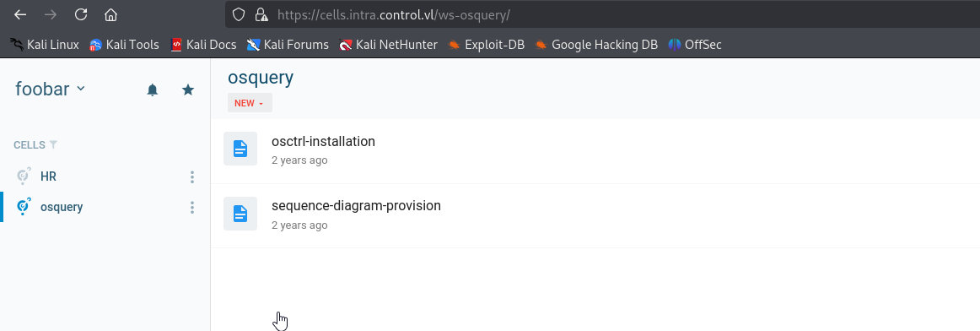Open the osquery cell options menu
The width and height of the screenshot is (980, 331).
click(192, 207)
